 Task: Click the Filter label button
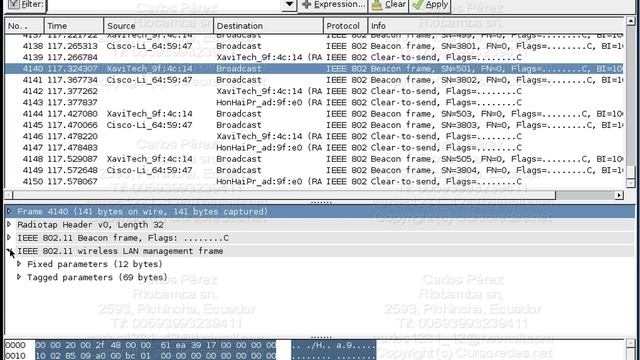click(x=24, y=5)
